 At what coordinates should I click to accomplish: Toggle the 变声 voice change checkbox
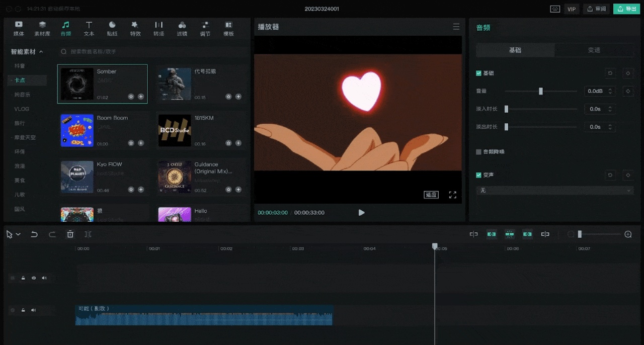(478, 175)
